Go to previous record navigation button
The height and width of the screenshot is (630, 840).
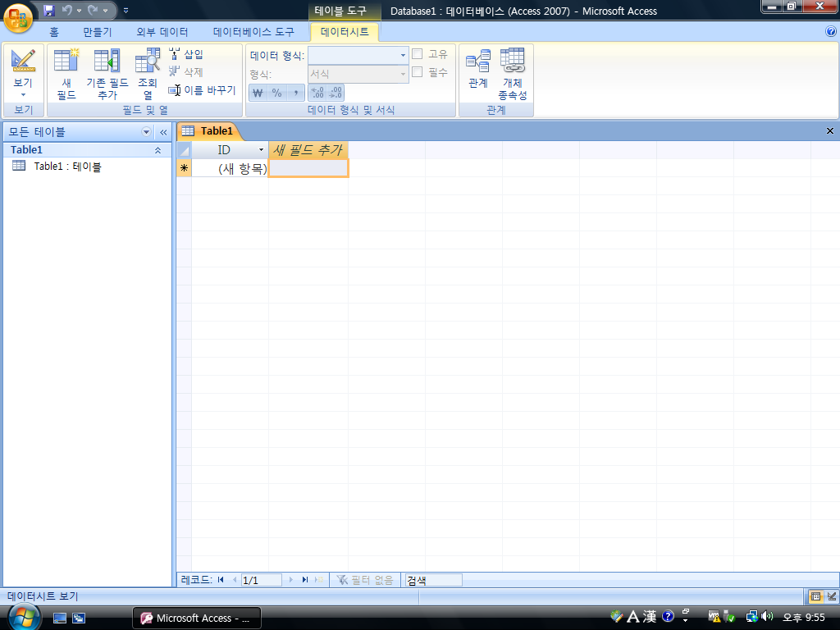click(234, 580)
